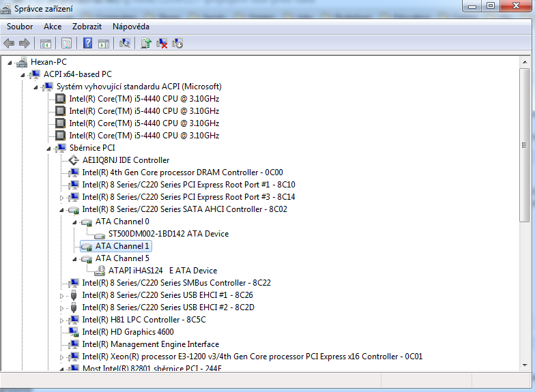Viewport: 535px width, 392px height.
Task: Click the scrollbar down arrow
Action: pos(524,365)
